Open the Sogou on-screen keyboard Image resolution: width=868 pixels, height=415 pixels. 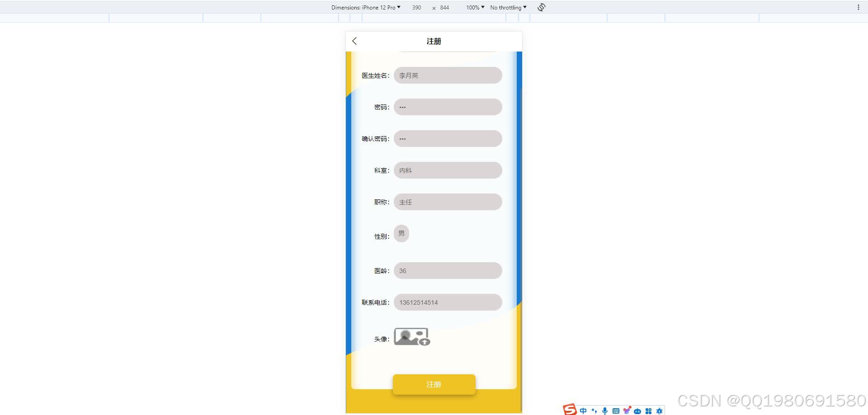coord(615,410)
